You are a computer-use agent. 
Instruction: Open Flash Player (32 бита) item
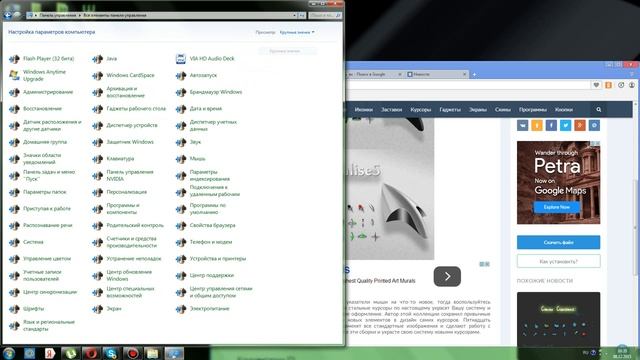click(42, 59)
